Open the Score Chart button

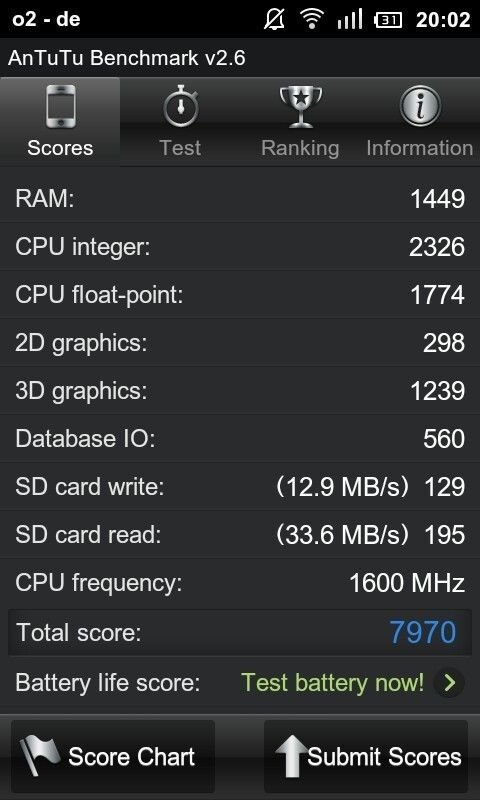coord(113,756)
